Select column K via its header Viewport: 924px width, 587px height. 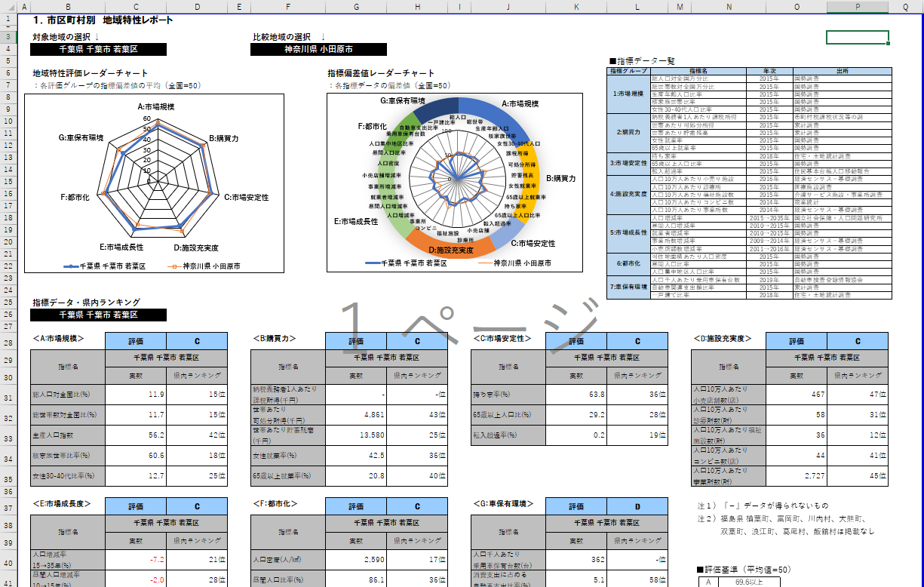576,7
